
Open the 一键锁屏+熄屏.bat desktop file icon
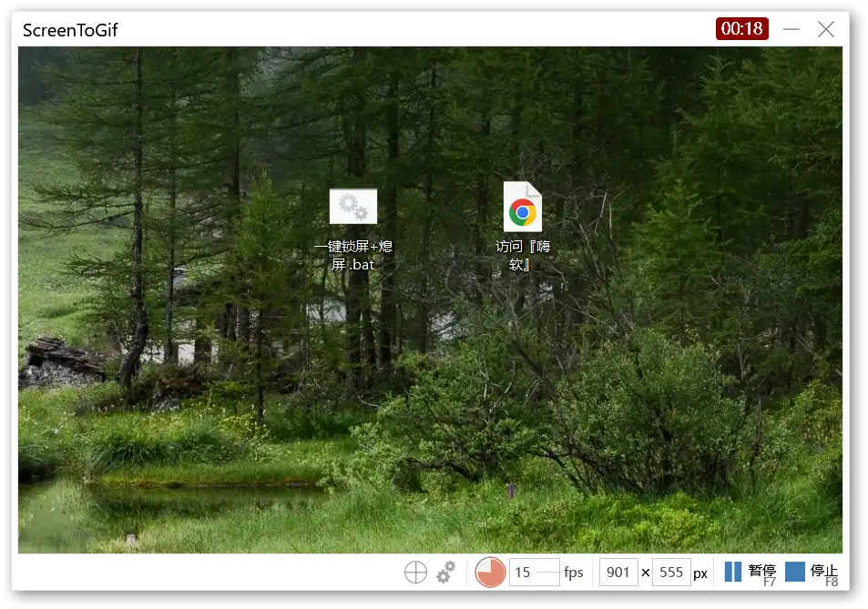(x=353, y=207)
